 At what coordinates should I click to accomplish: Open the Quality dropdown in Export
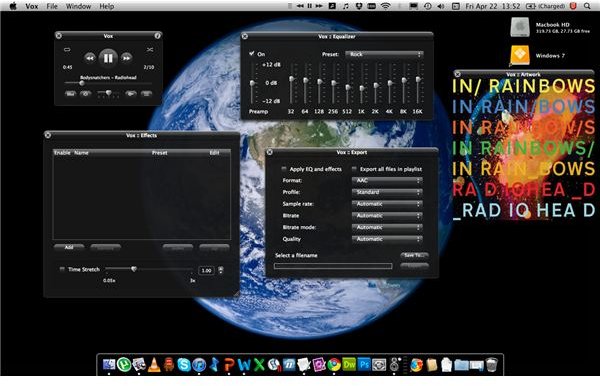click(x=387, y=239)
